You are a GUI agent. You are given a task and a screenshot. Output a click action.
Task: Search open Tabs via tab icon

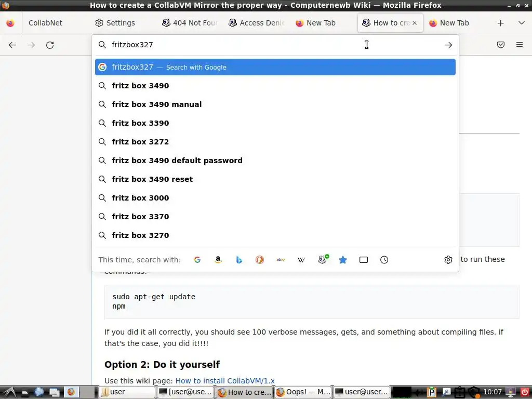363,260
